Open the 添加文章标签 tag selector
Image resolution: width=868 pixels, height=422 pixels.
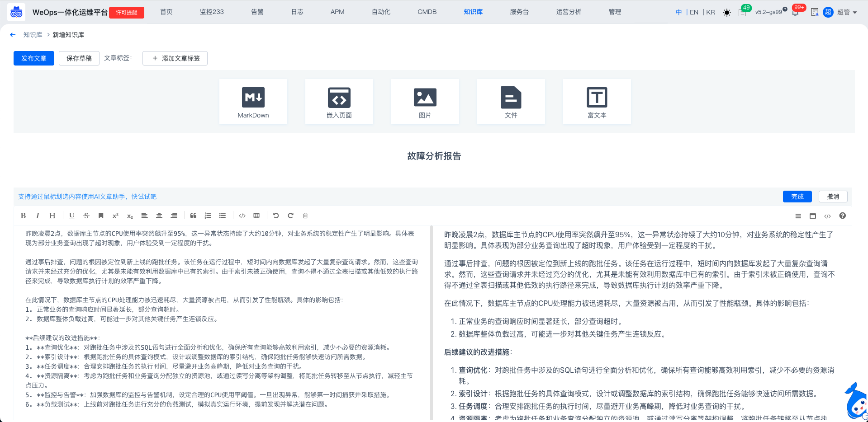pos(175,58)
